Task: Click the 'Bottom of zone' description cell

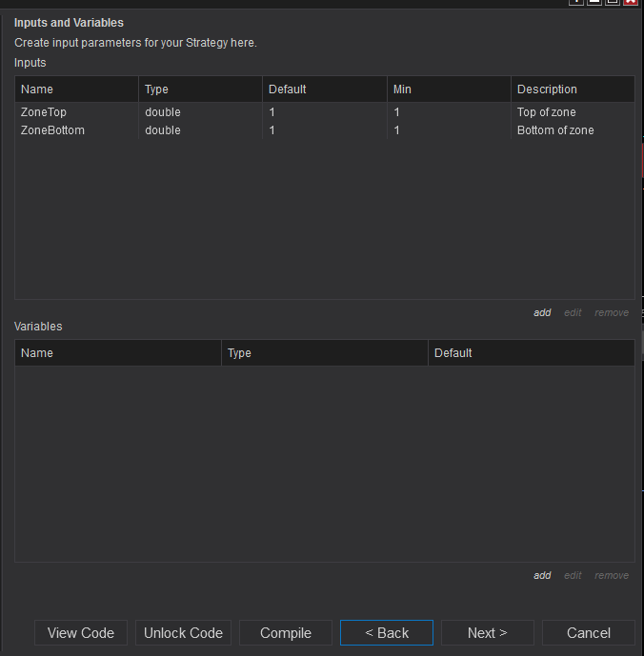Action: (555, 130)
